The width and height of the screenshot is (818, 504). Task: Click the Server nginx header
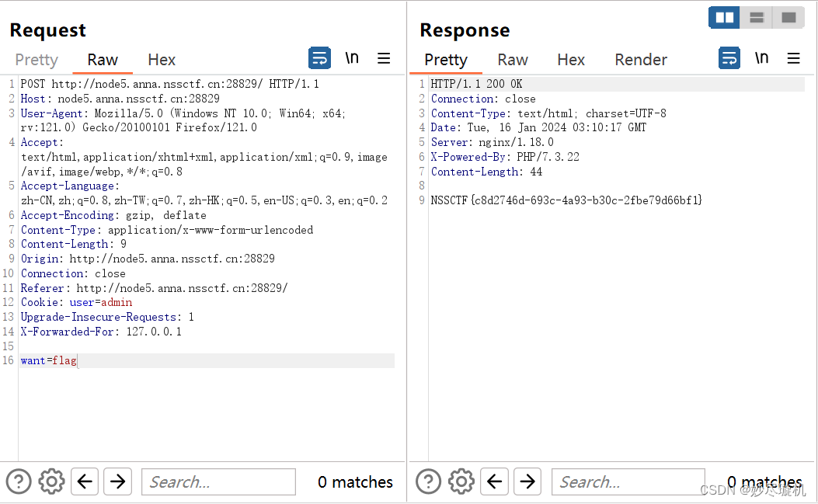(492, 142)
